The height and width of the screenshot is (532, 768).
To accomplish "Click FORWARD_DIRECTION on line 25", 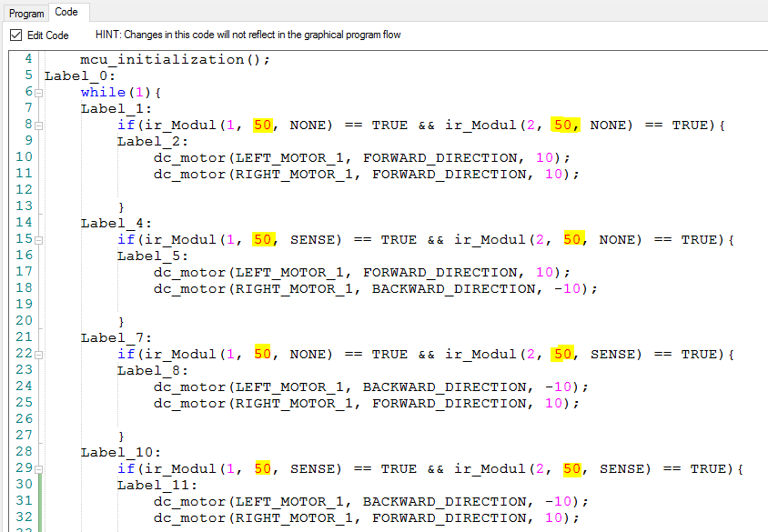I will pyautogui.click(x=450, y=403).
